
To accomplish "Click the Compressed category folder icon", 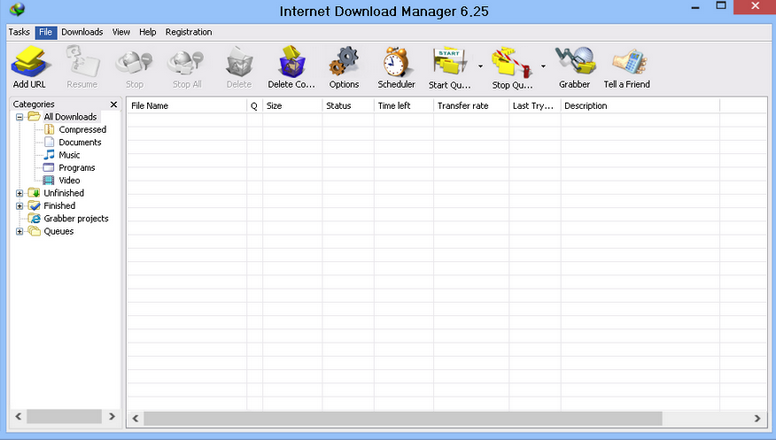I will point(49,130).
